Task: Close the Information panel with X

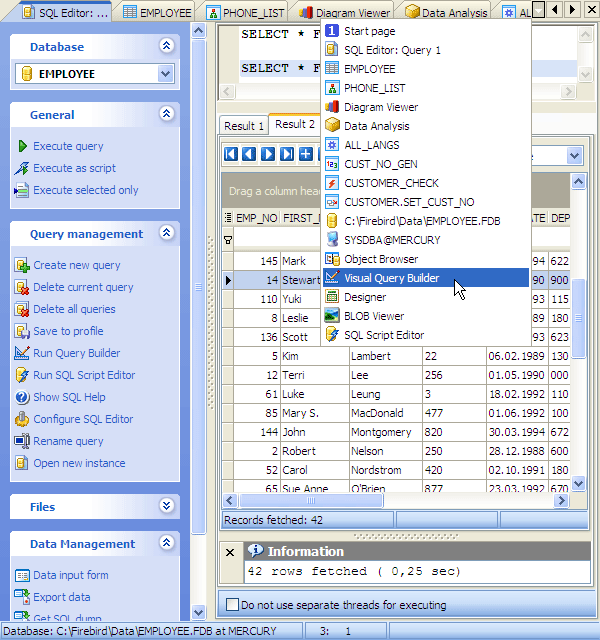Action: coord(230,552)
